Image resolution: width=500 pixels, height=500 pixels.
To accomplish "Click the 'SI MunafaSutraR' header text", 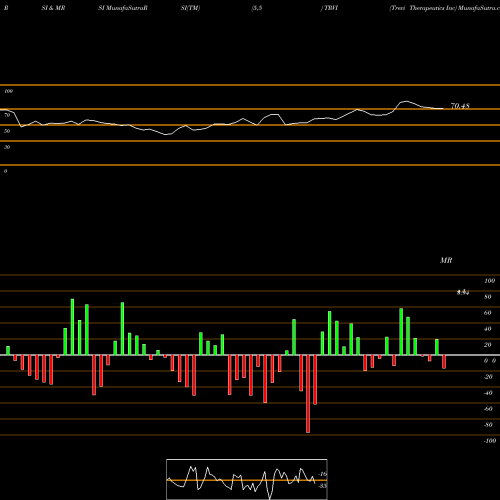I will [x=123, y=8].
